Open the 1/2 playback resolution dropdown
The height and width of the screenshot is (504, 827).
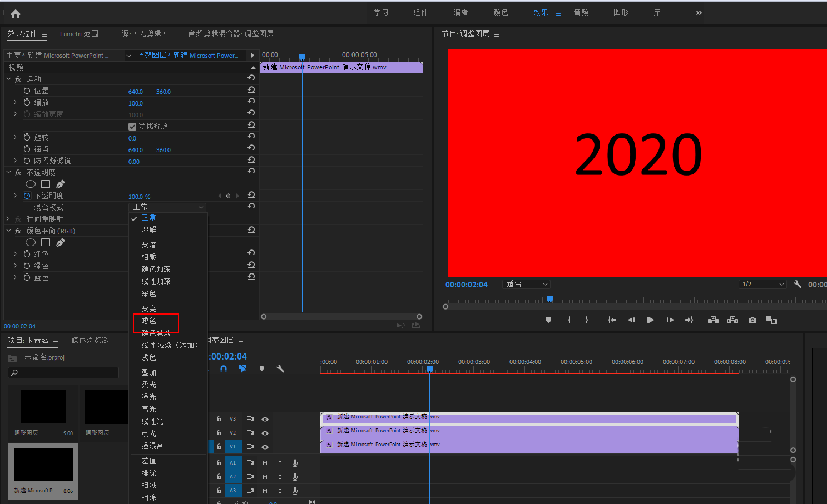pos(762,284)
